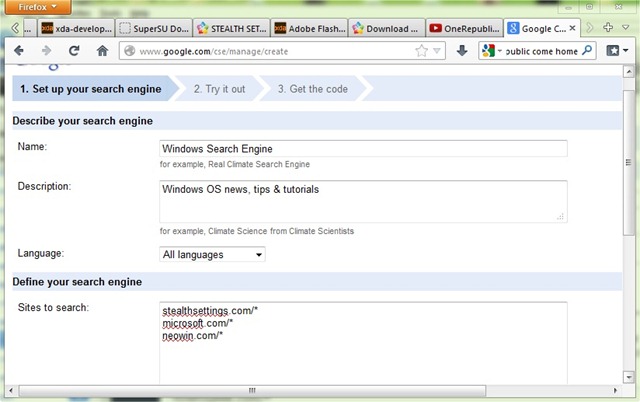Image resolution: width=640 pixels, height=402 pixels.
Task: Click the vertical scrollbar thumb
Action: 629,162
